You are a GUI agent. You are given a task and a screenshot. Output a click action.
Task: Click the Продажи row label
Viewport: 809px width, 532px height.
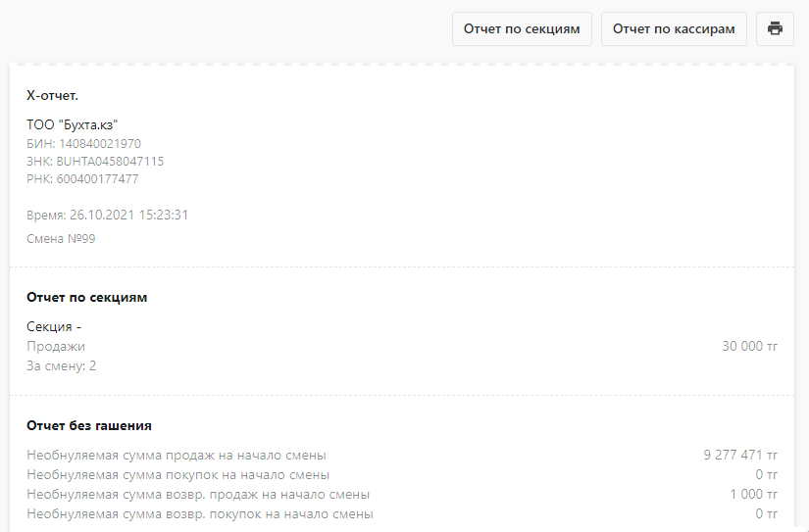pyautogui.click(x=56, y=347)
